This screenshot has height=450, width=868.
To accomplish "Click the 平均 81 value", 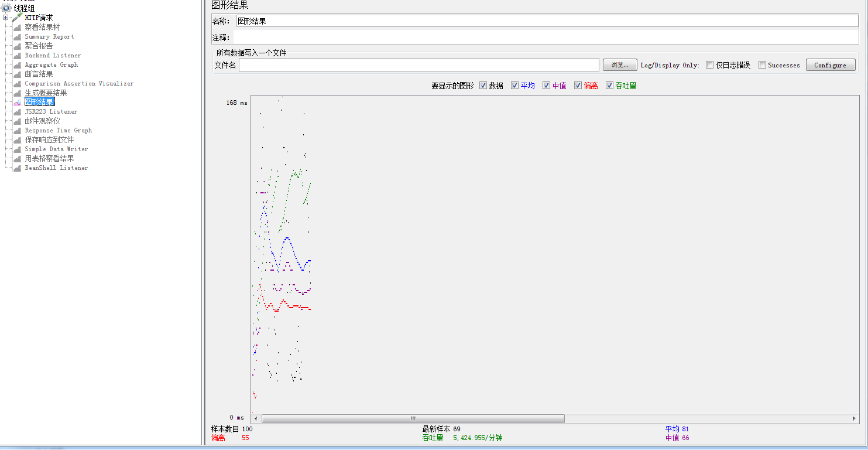I will pos(685,429).
